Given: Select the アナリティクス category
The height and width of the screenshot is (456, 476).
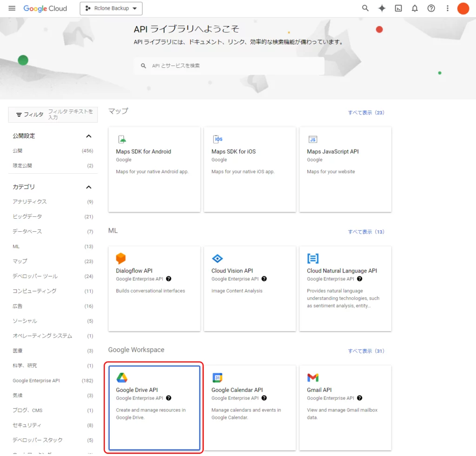Looking at the screenshot, I should click(53, 202).
